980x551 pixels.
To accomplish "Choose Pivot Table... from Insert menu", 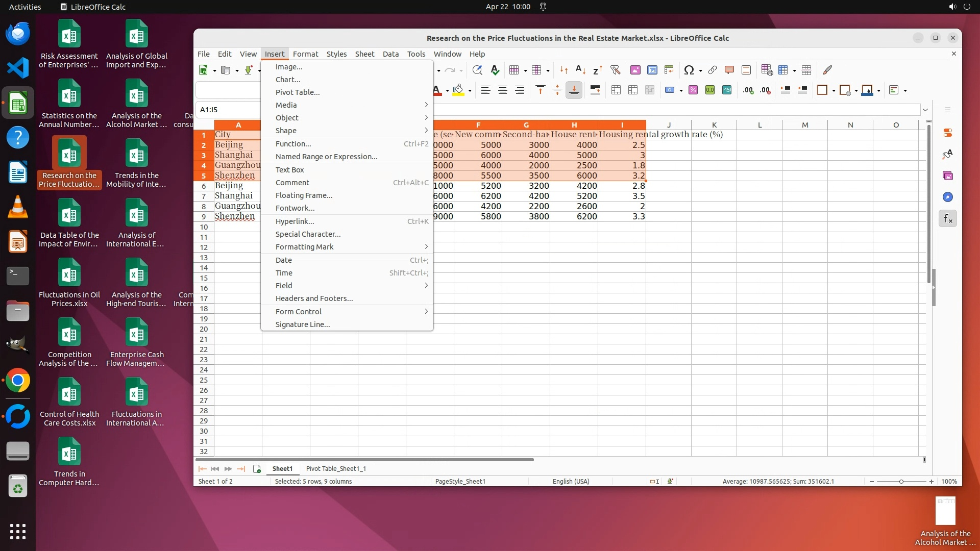I will coord(298,92).
